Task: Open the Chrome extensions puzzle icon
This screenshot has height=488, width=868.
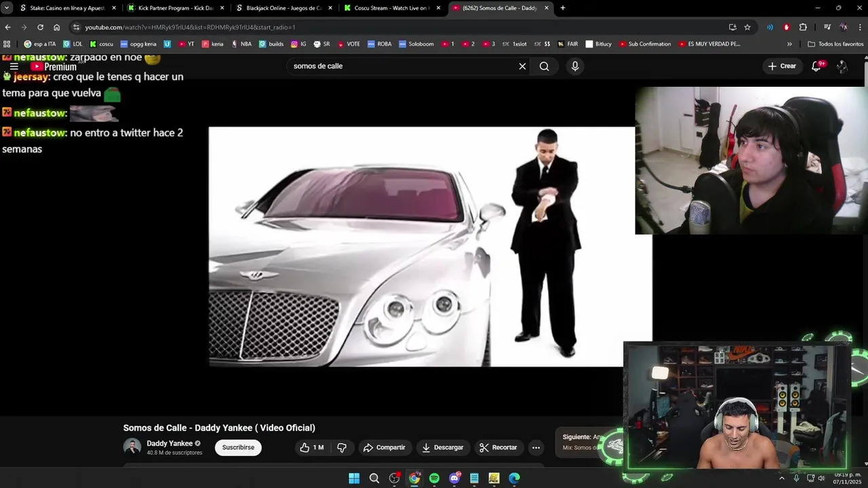Action: 803,27
